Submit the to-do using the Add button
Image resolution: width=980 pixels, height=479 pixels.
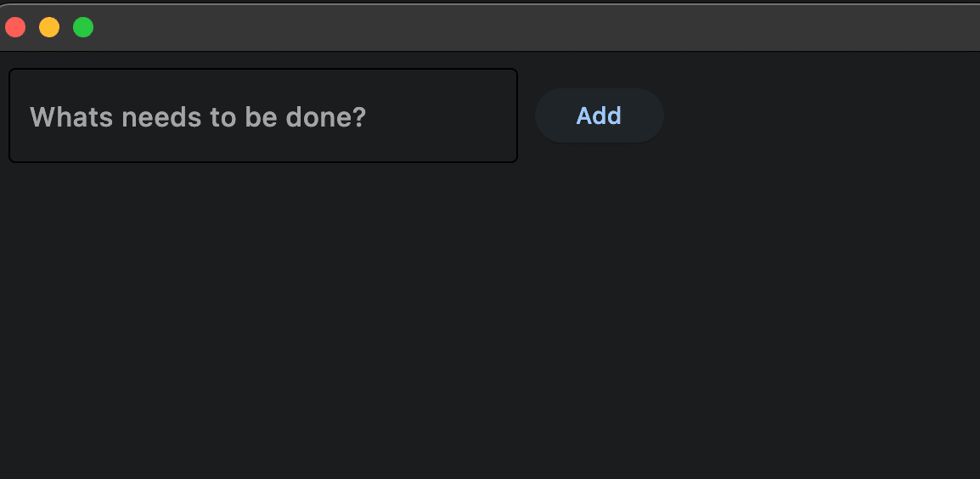[599, 116]
